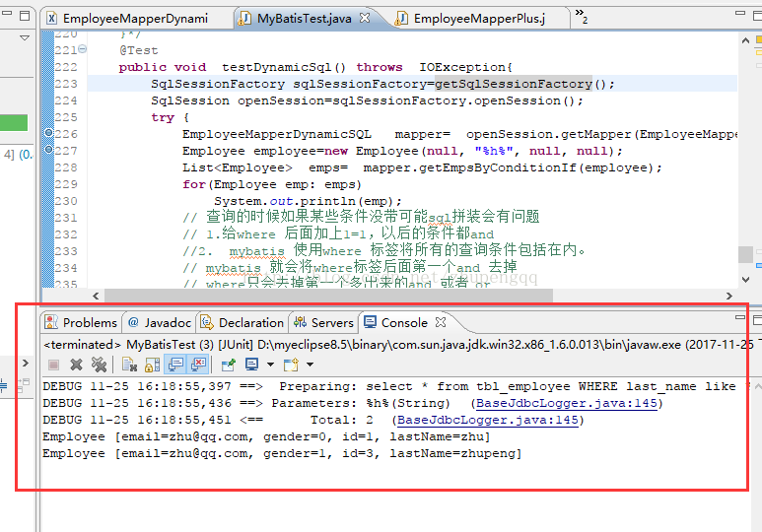Open BaseJdbcLogger.java:145 link on Total line
762x532 pixels.
(x=487, y=420)
